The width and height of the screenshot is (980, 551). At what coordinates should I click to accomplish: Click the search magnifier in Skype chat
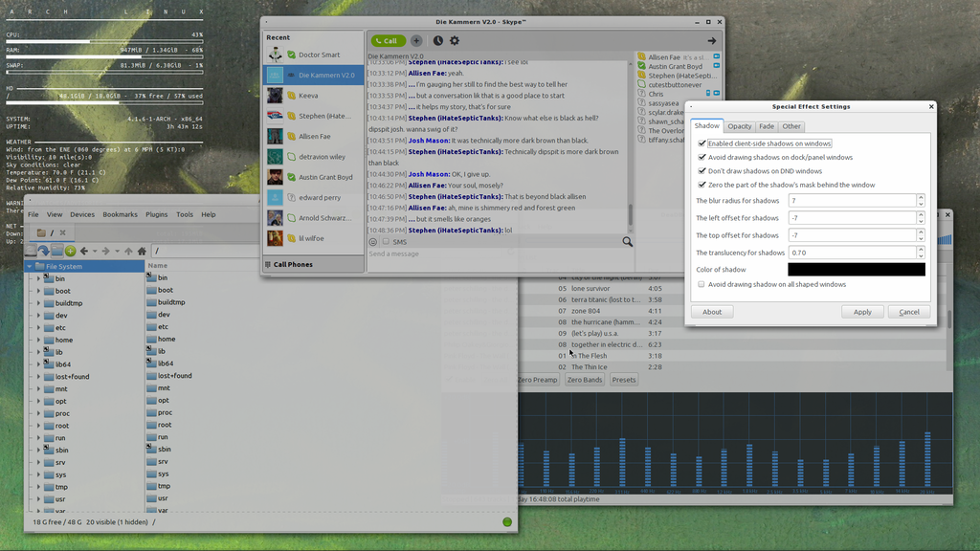click(628, 242)
